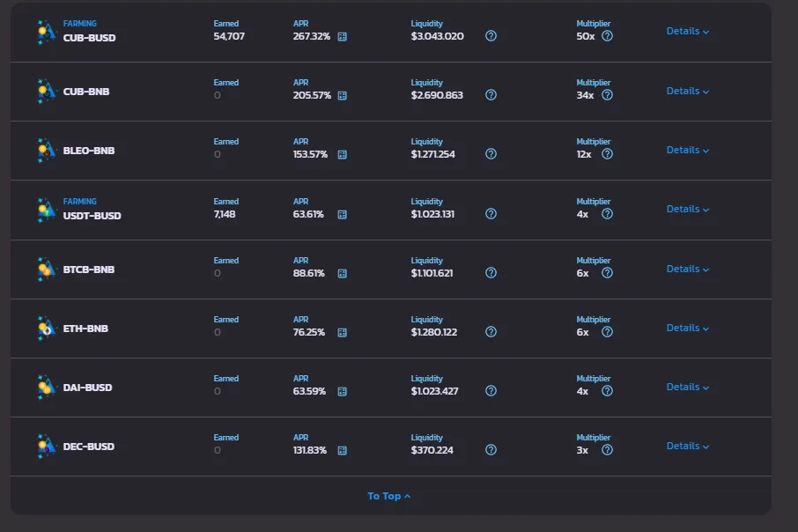Show multiplier help for DEC-BUSD 3x

pyautogui.click(x=607, y=450)
